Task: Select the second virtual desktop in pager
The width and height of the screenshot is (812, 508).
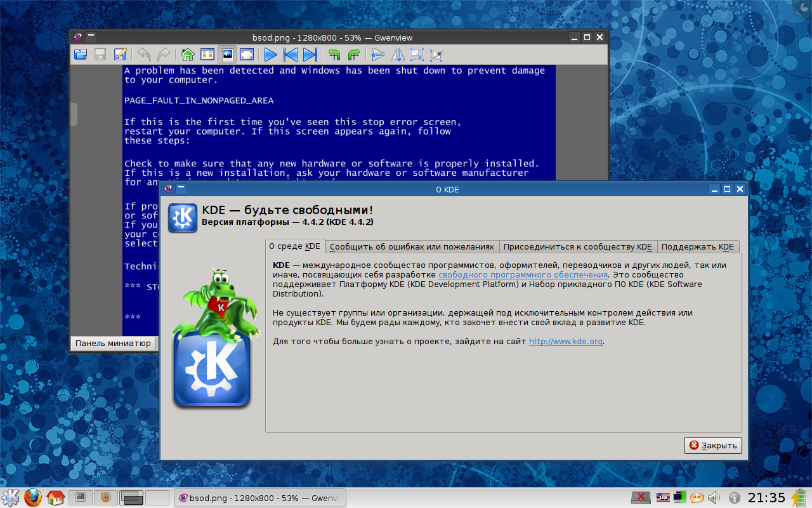Action: point(157,498)
